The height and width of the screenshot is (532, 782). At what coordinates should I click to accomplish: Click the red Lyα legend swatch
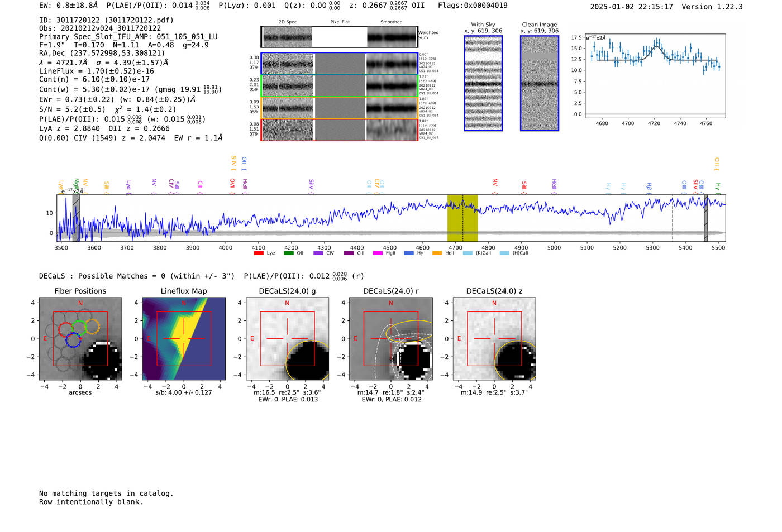(259, 253)
